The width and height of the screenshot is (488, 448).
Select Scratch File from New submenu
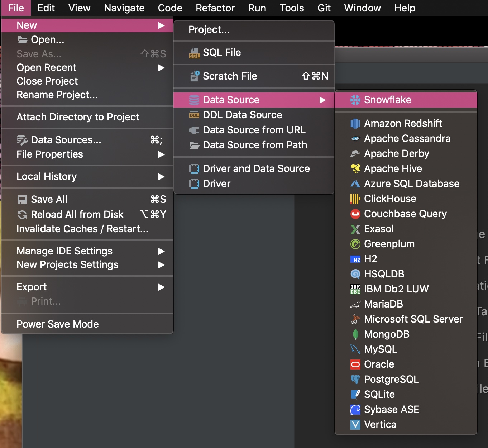[230, 76]
